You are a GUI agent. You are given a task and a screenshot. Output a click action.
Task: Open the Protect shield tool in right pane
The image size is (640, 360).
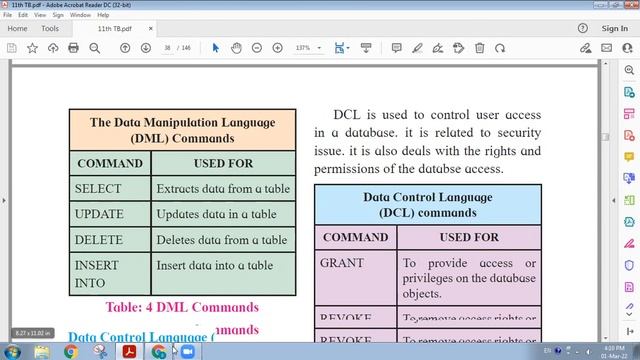point(629,265)
